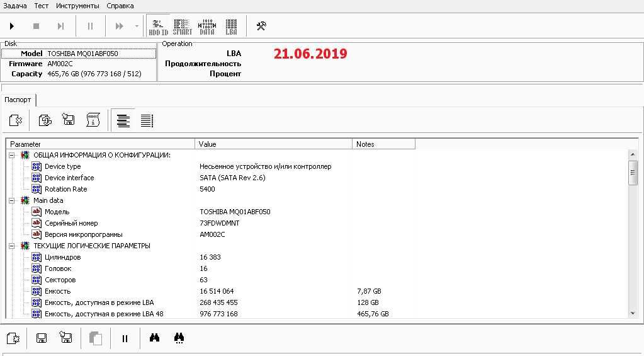The image size is (644, 356).
Task: Select the Паспорт tab
Action: click(18, 100)
